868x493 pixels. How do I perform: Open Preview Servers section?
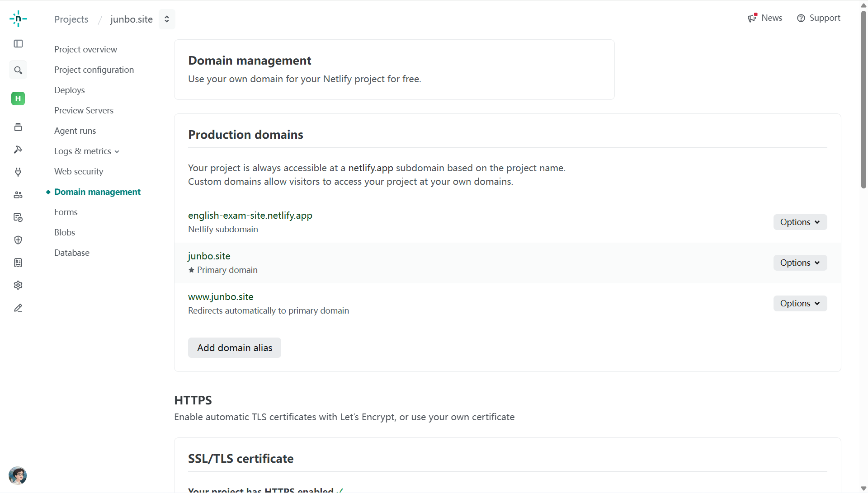[84, 110]
